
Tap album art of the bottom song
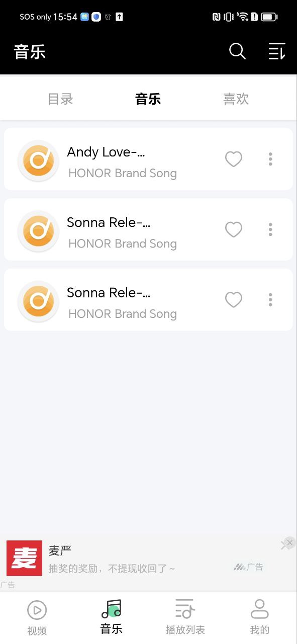pos(38,301)
